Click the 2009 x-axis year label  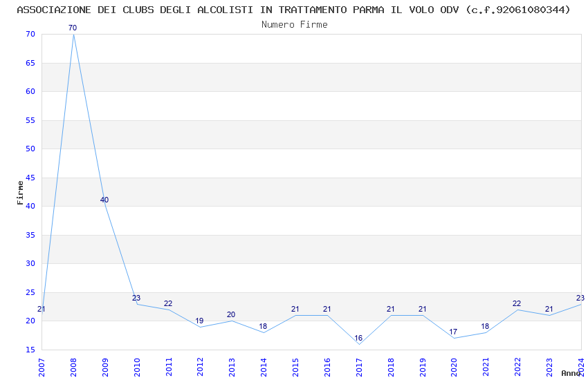click(105, 368)
